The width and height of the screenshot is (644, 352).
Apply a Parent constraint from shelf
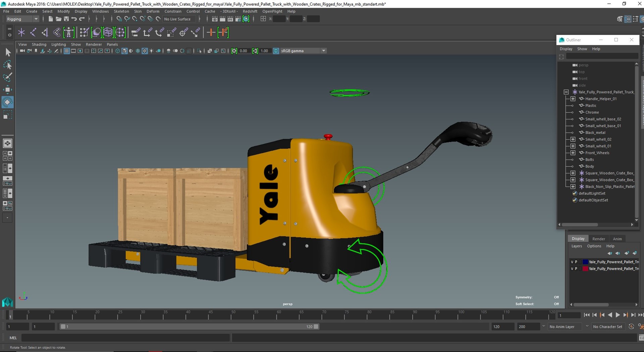(x=135, y=33)
